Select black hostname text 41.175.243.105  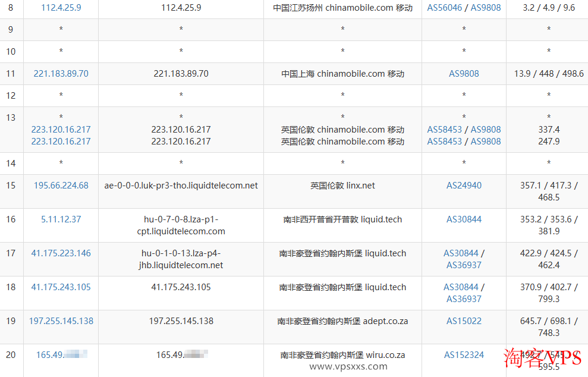181,287
